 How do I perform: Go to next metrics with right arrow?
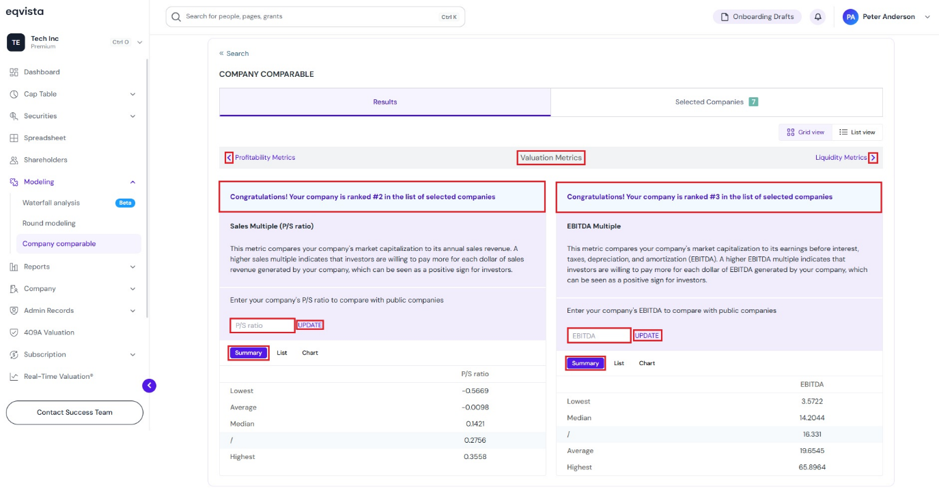coord(873,157)
